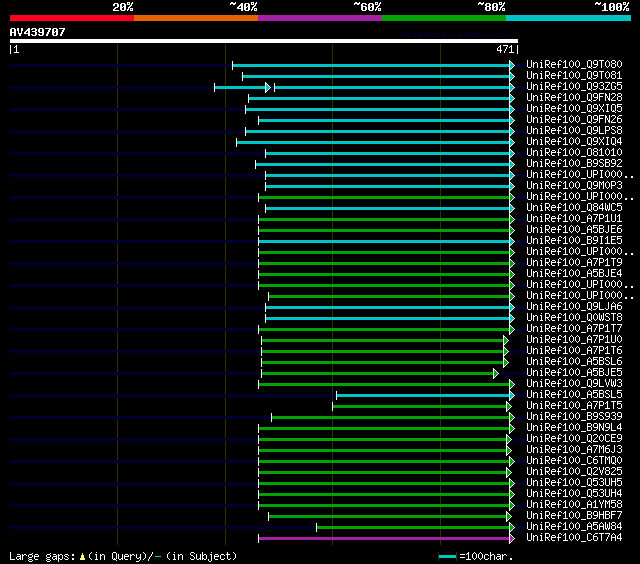Click the purple ~60% identity legend bar

pyautogui.click(x=320, y=18)
